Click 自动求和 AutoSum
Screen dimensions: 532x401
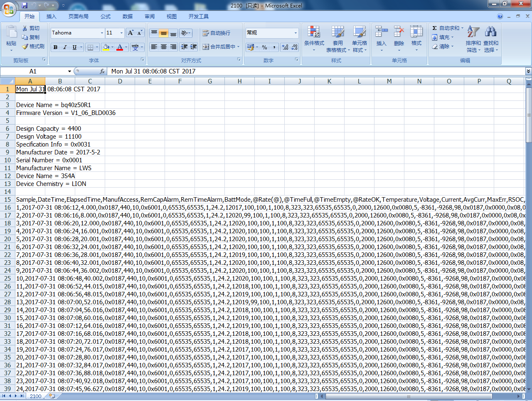[x=448, y=28]
